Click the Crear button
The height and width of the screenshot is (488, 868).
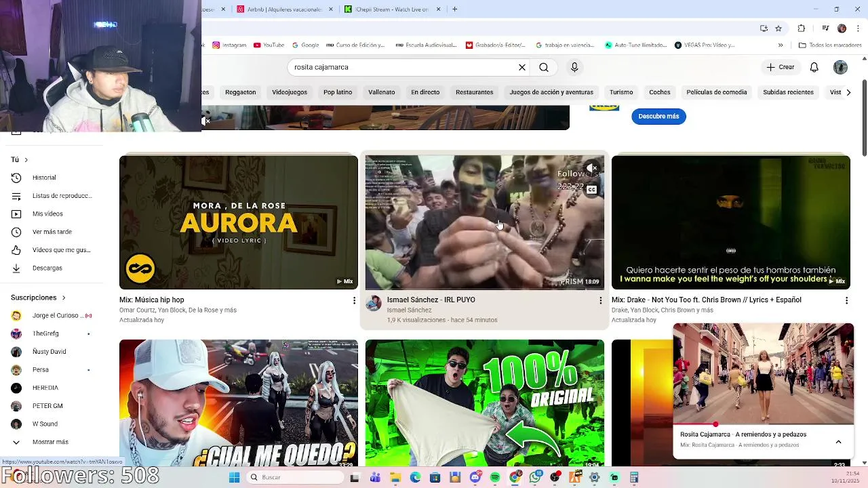(780, 67)
